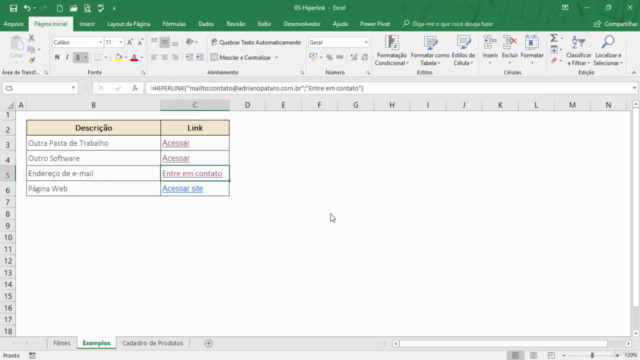Save the workbook with the disk icon
This screenshot has width=640, height=360.
tap(13, 8)
